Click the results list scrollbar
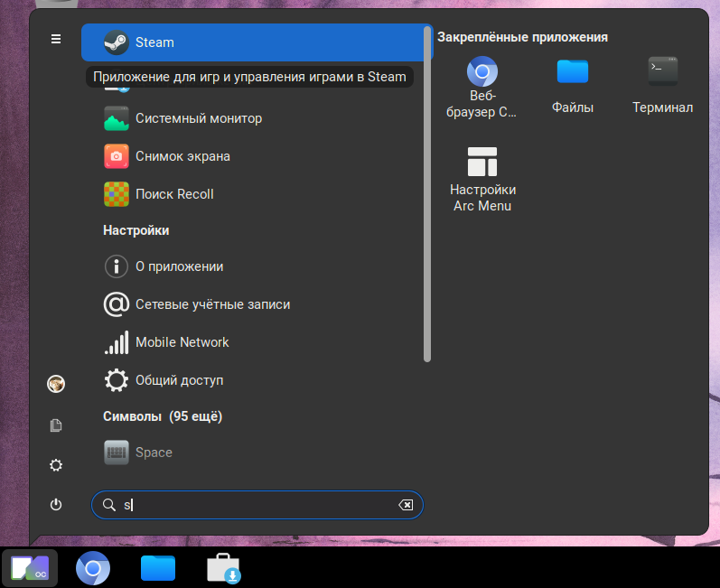Image resolution: width=720 pixels, height=588 pixels. 427,194
